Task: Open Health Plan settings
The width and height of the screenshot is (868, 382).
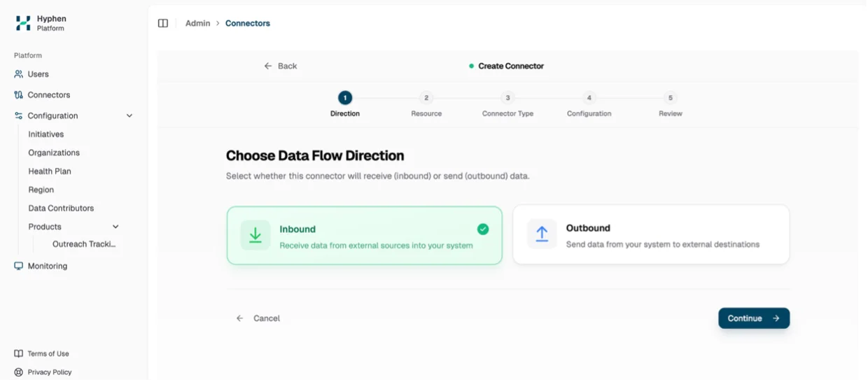Action: 50,171
